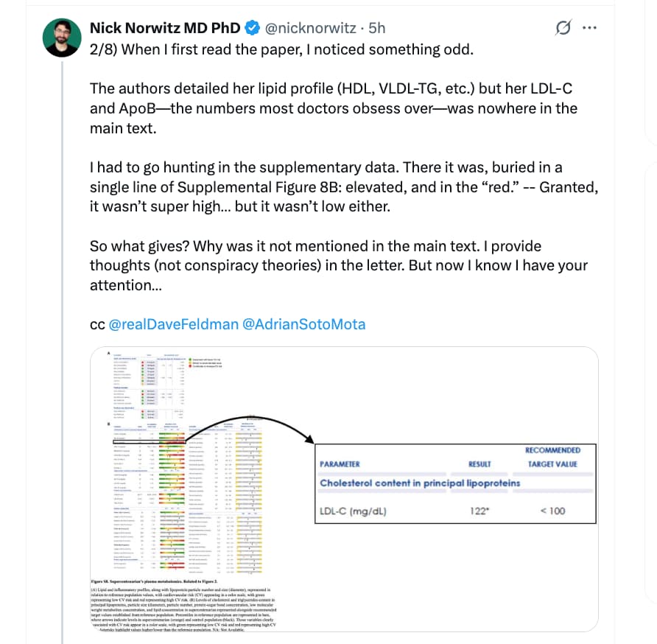Click the '< 100' target value in inset
The image size is (657, 644).
click(552, 511)
